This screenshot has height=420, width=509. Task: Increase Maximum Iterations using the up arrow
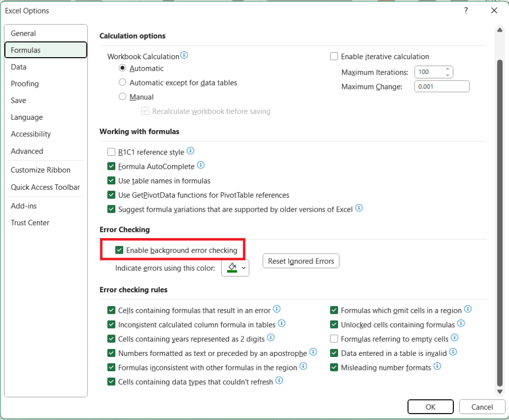pos(448,69)
